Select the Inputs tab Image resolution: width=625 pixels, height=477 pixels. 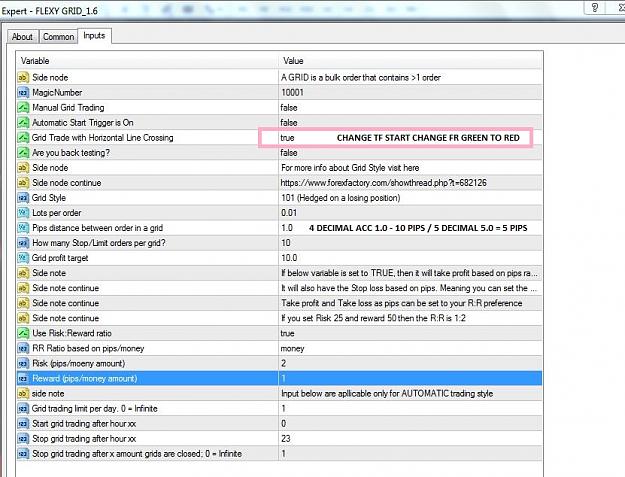coord(94,35)
